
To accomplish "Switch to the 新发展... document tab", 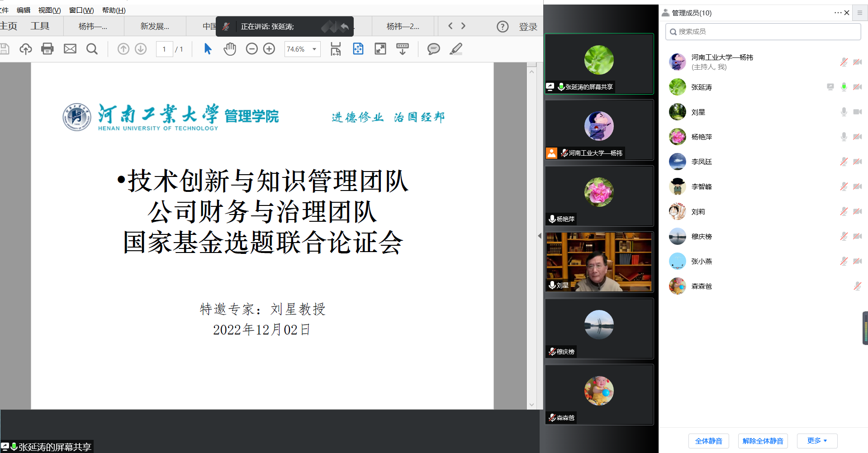I will point(155,26).
